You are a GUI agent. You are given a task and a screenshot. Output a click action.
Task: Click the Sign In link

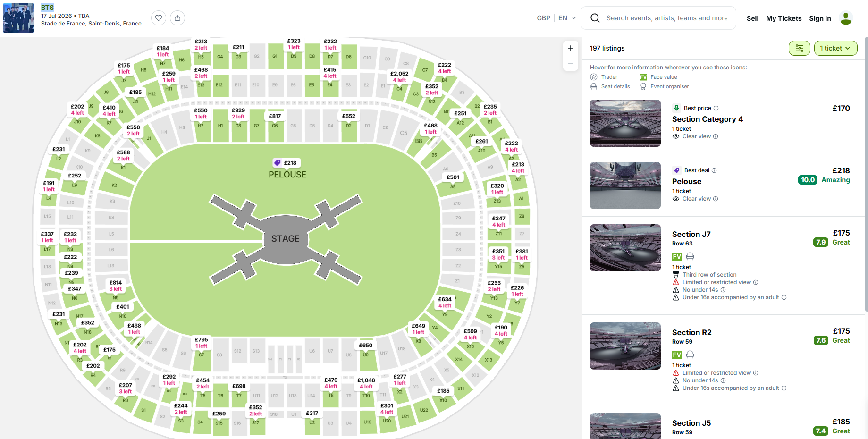(820, 18)
